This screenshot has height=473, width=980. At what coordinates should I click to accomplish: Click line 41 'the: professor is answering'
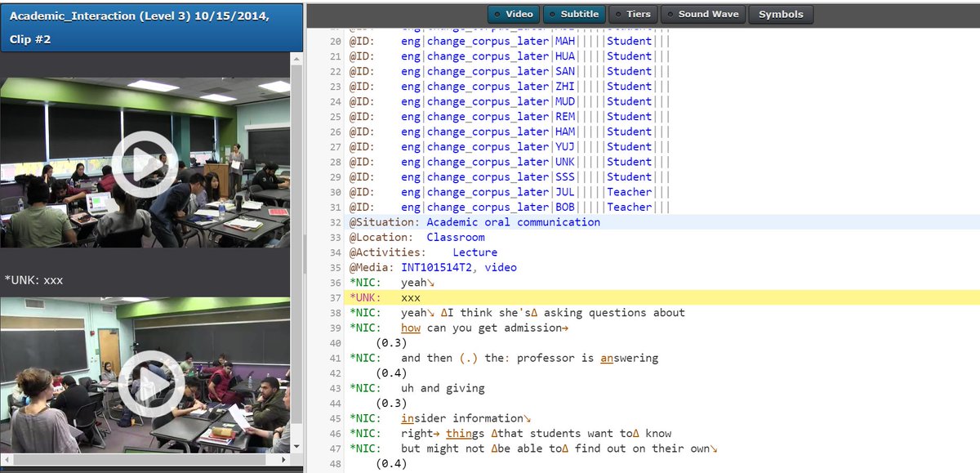point(571,358)
